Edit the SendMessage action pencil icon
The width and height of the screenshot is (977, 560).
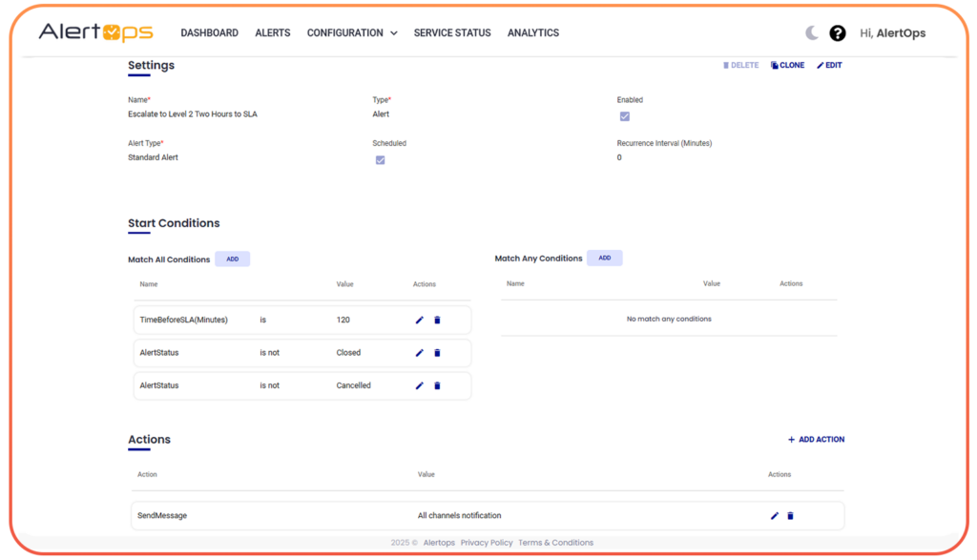click(774, 515)
